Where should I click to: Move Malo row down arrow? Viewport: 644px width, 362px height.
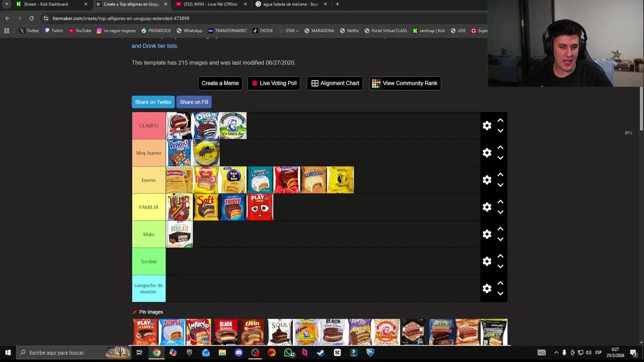click(x=500, y=239)
